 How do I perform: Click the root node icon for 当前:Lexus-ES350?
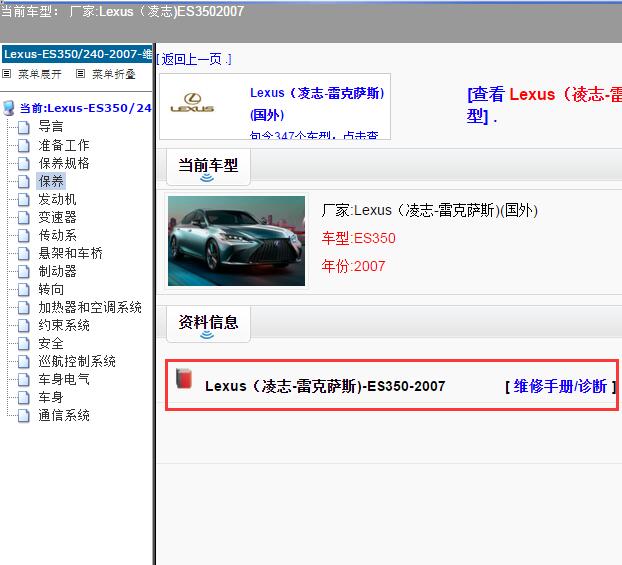(9, 108)
